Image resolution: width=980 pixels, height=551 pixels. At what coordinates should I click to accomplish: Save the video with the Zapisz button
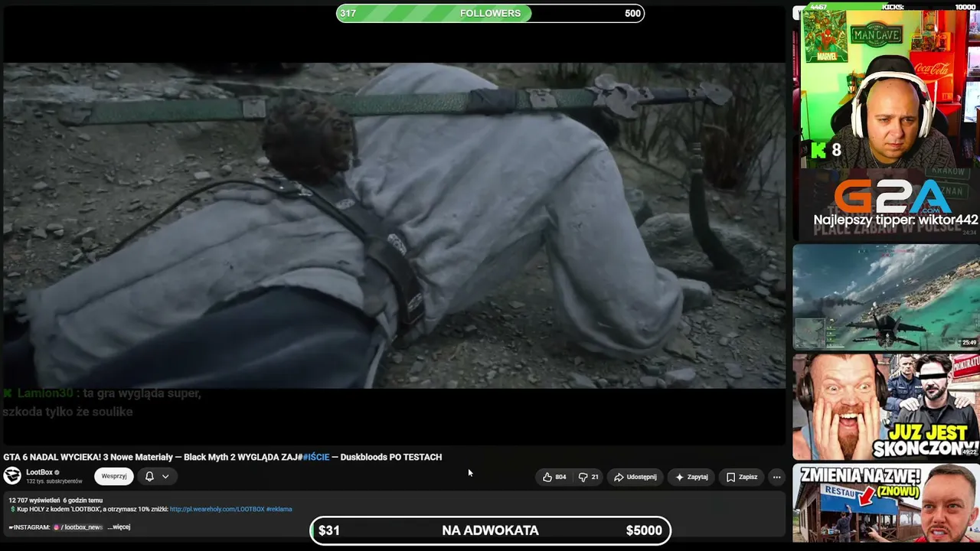pos(742,477)
